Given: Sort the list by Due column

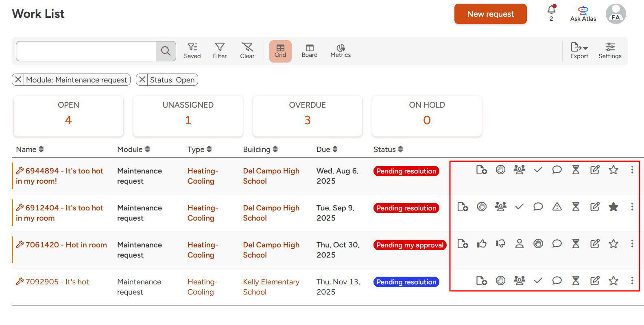Looking at the screenshot, I should [327, 149].
